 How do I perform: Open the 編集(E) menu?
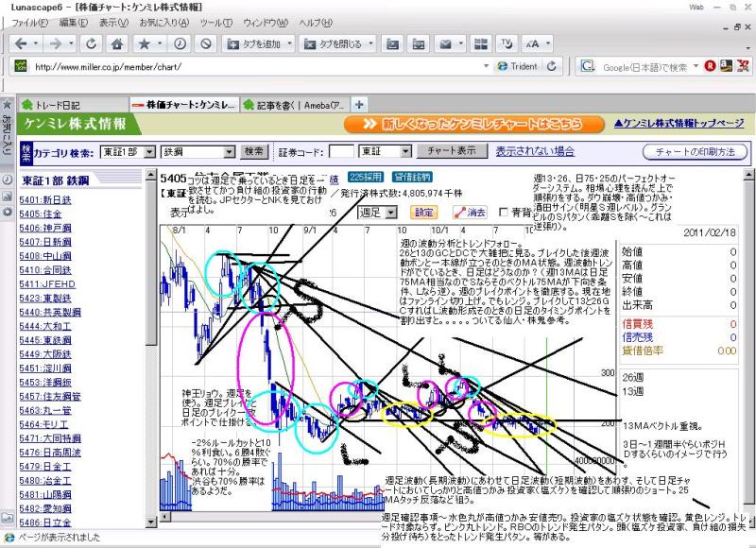click(x=74, y=23)
